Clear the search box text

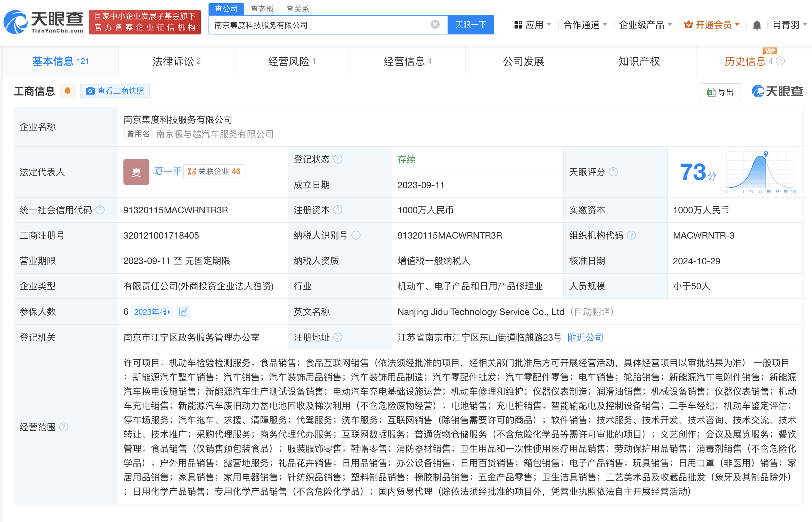(435, 24)
